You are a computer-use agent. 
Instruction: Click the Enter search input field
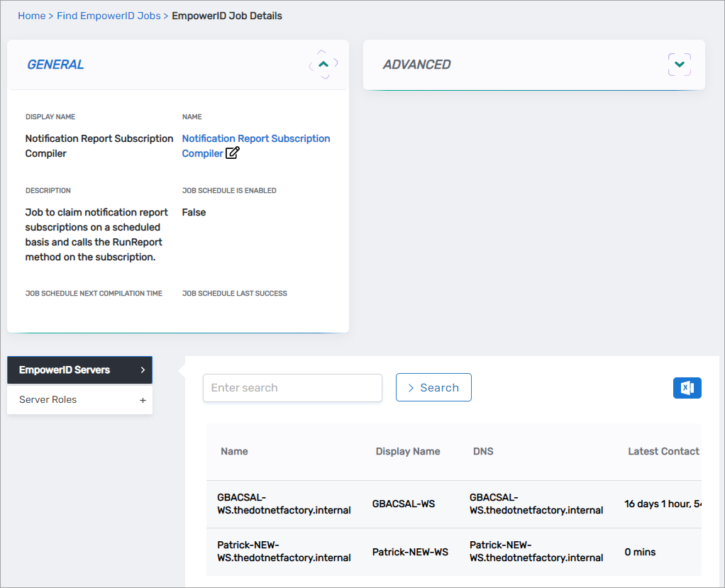pos(292,387)
